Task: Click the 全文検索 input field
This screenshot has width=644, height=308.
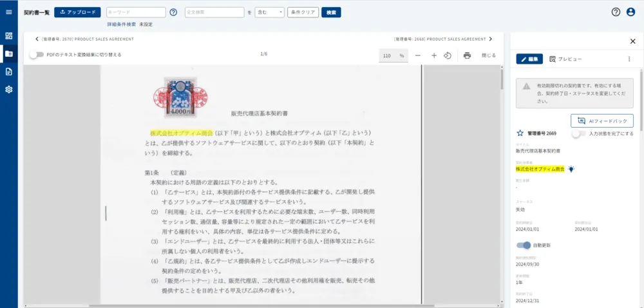Action: pos(214,12)
